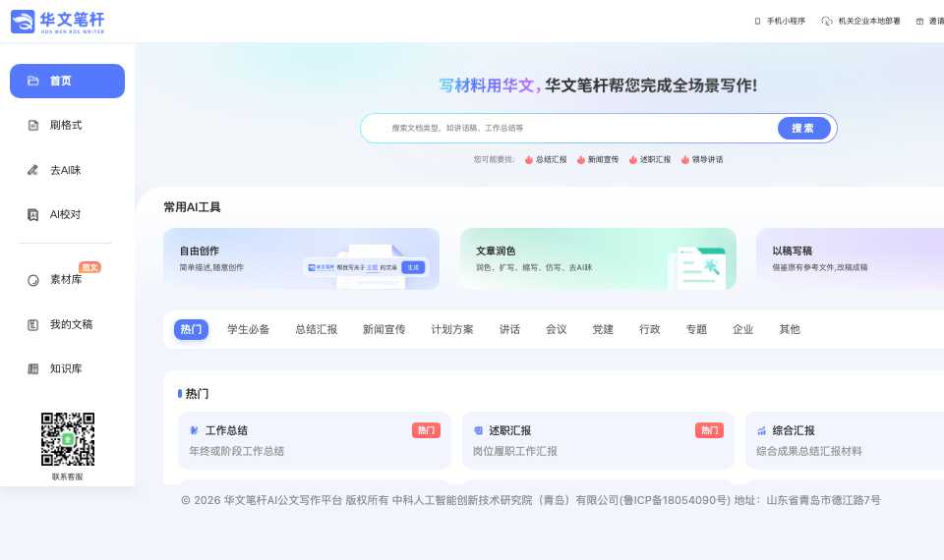Click the flame icon beside 总结汇报

(x=529, y=160)
